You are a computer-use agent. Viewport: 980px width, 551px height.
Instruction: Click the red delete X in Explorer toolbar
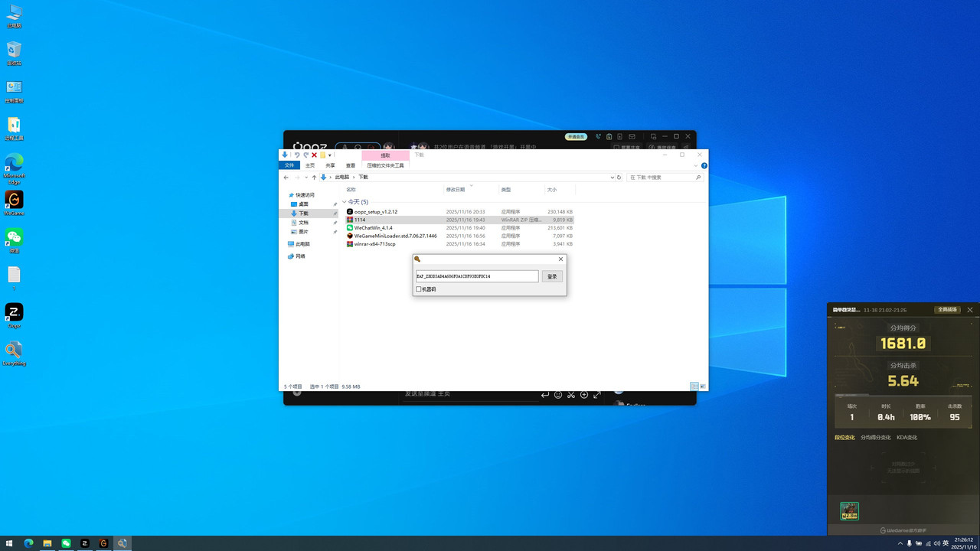pos(314,155)
